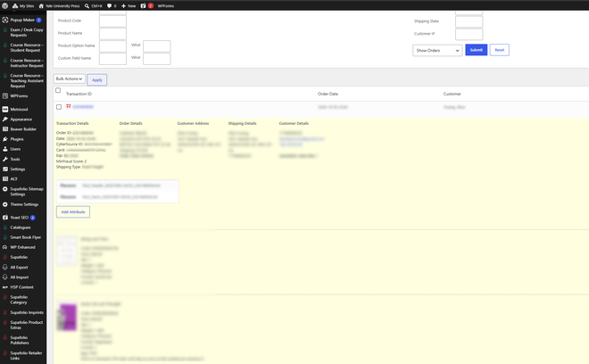Click the Product Name input field
The height and width of the screenshot is (364, 589).
tap(112, 33)
